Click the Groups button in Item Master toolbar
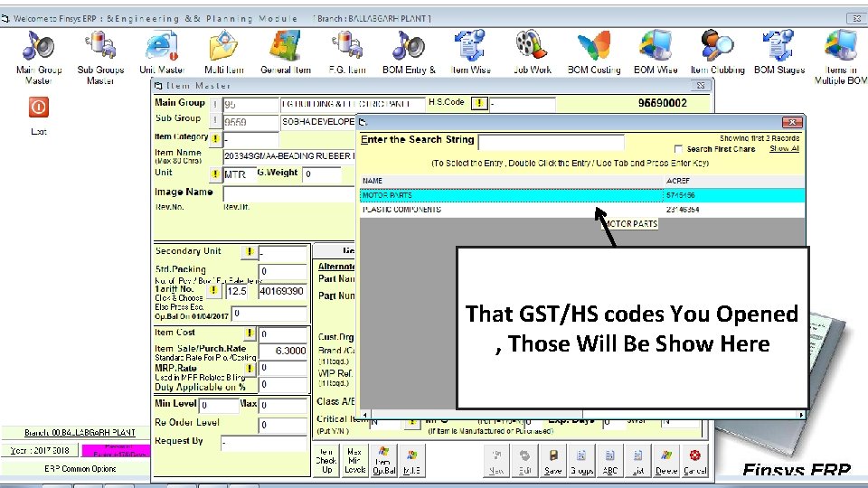Screen dimensions: 868x488 [581, 461]
